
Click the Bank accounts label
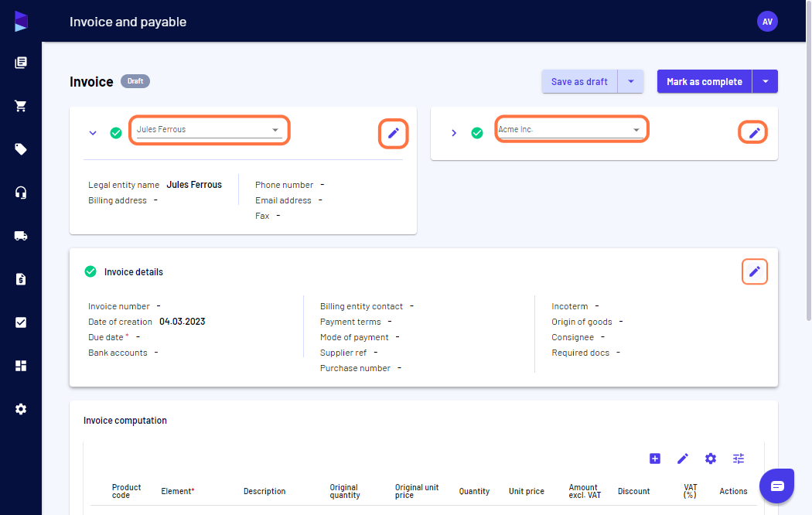pos(118,353)
